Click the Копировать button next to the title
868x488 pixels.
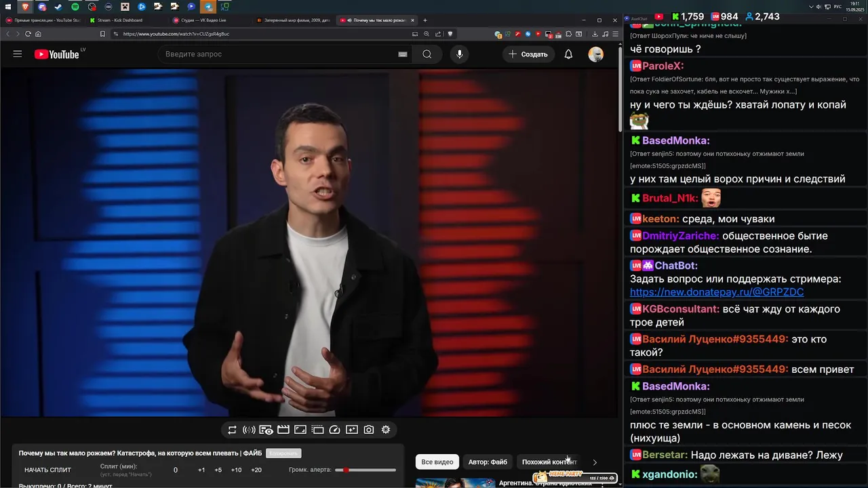point(283,453)
